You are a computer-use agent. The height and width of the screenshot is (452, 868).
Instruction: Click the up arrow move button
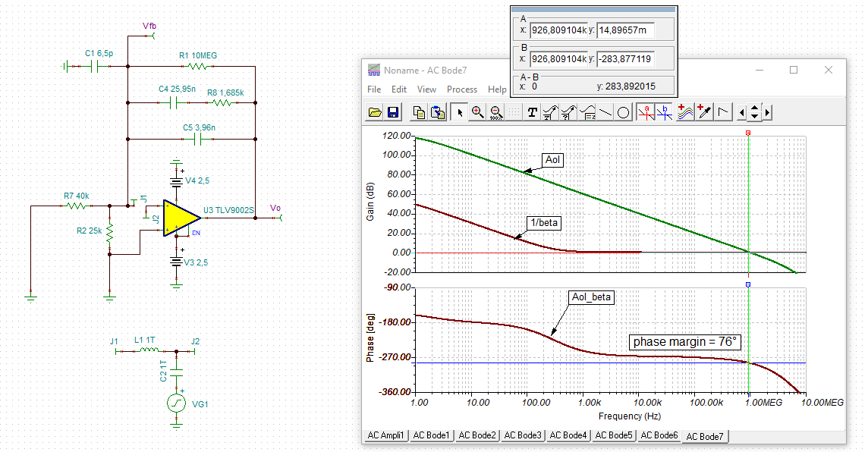754,108
